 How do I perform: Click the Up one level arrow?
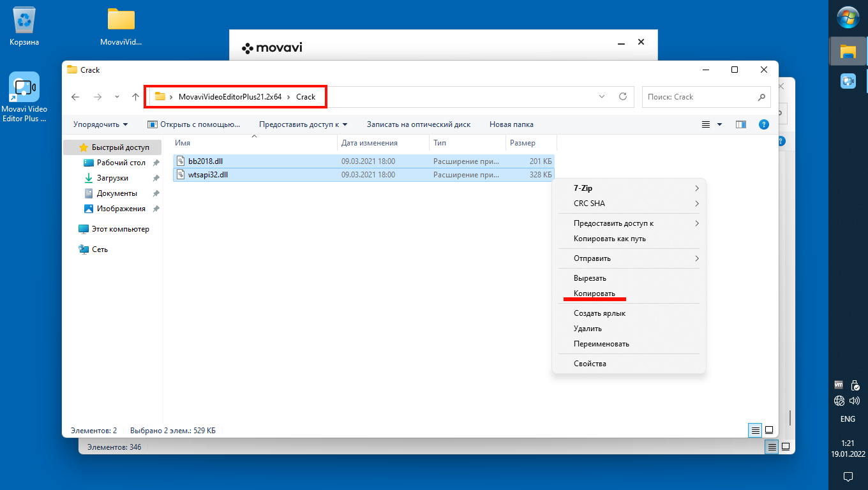click(x=135, y=97)
